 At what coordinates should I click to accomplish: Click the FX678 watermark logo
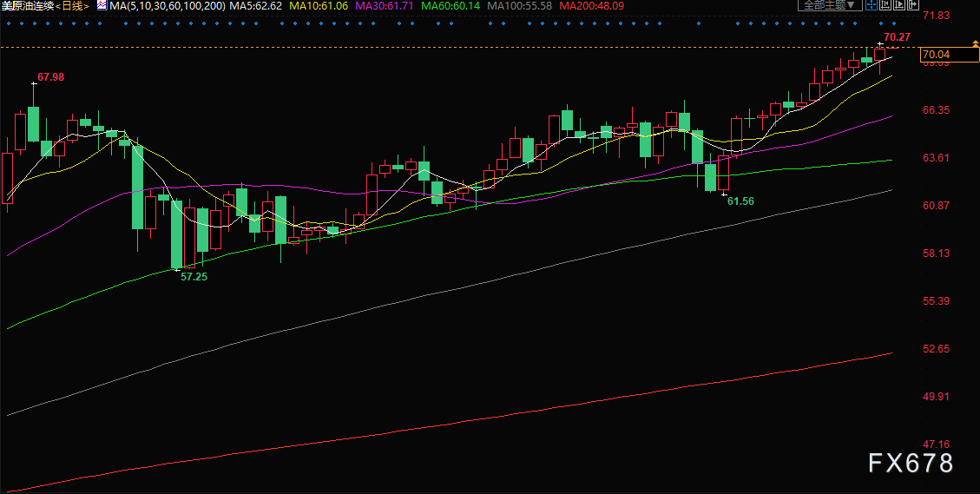pyautogui.click(x=911, y=464)
